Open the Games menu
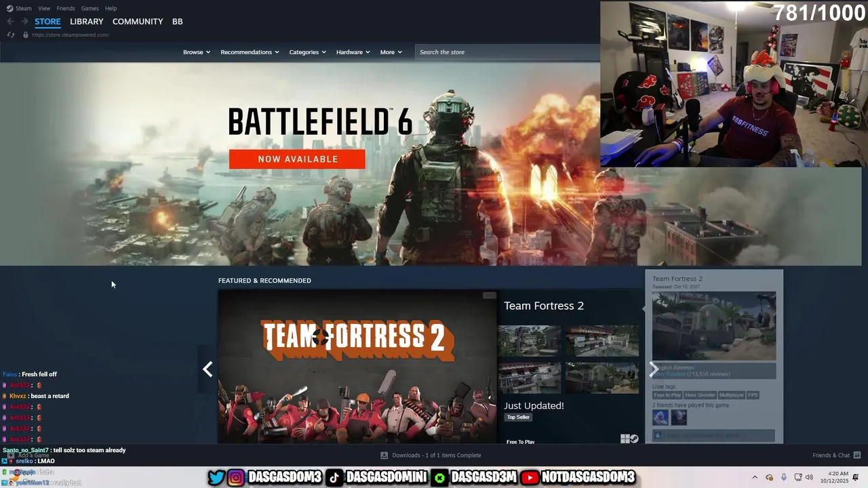 90,8
